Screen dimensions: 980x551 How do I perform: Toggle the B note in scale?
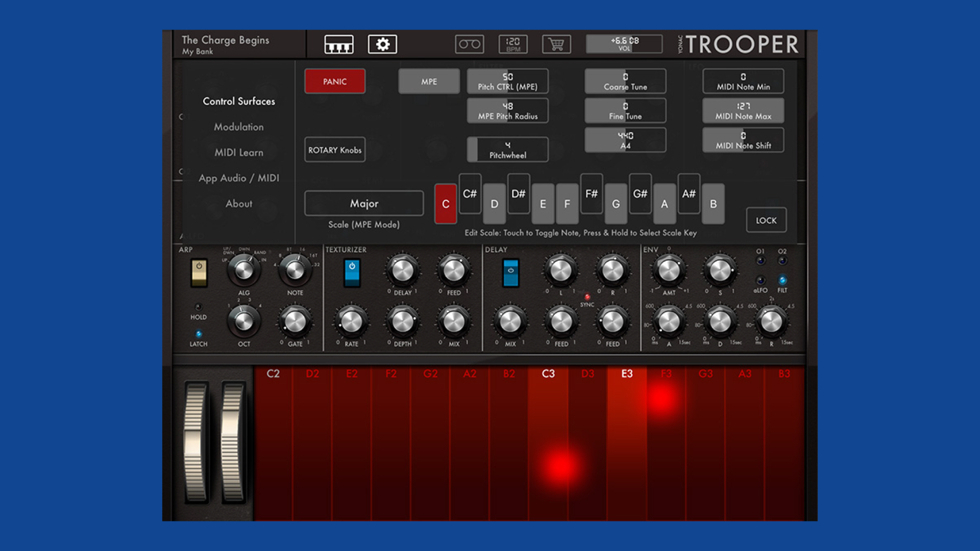coord(713,204)
